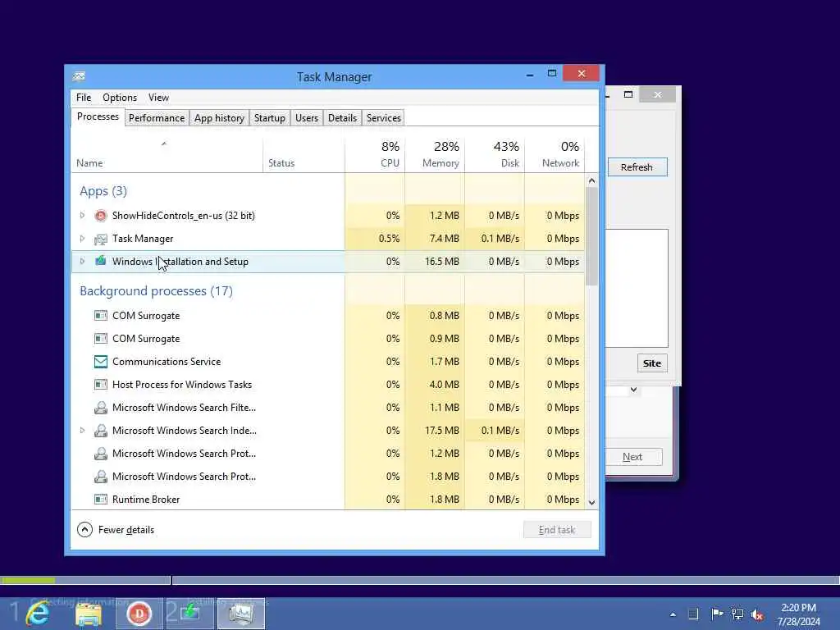This screenshot has width=840, height=630.
Task: Click the muted volume tray icon
Action: click(757, 614)
